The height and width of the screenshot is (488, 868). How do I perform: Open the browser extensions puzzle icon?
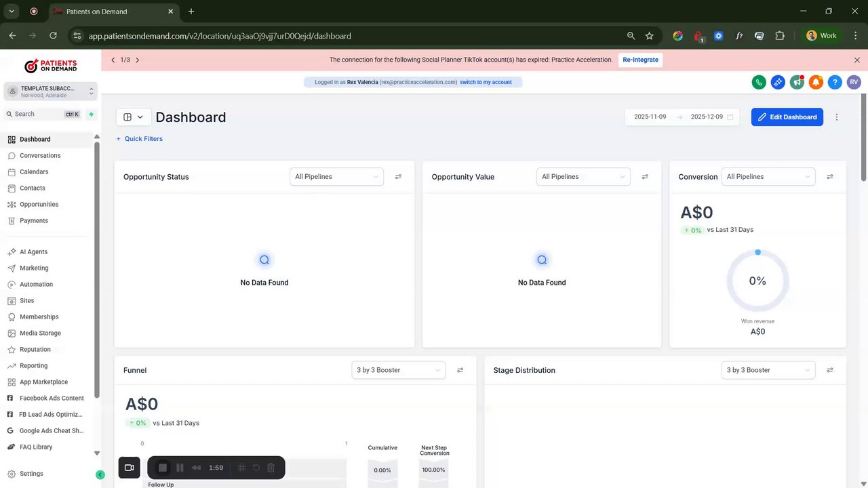point(780,36)
